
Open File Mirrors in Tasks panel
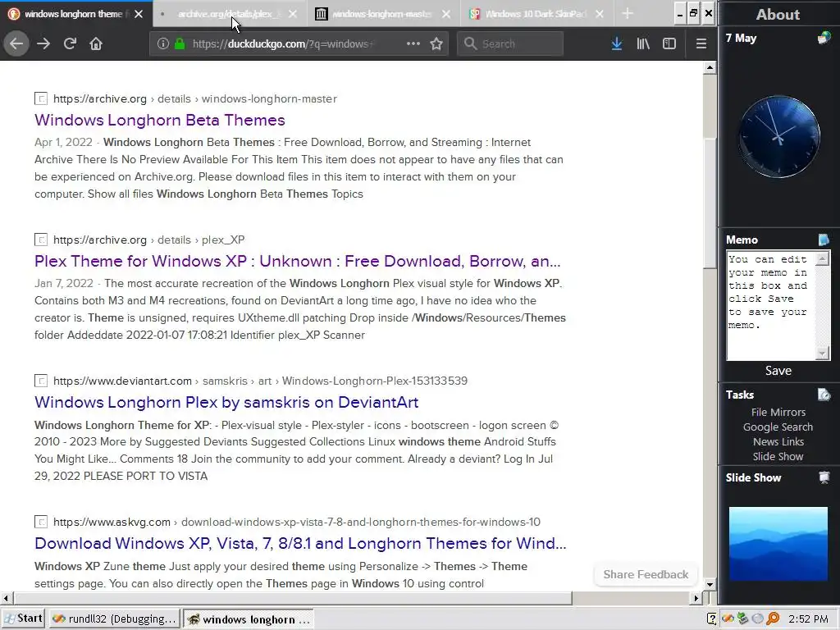[778, 412]
